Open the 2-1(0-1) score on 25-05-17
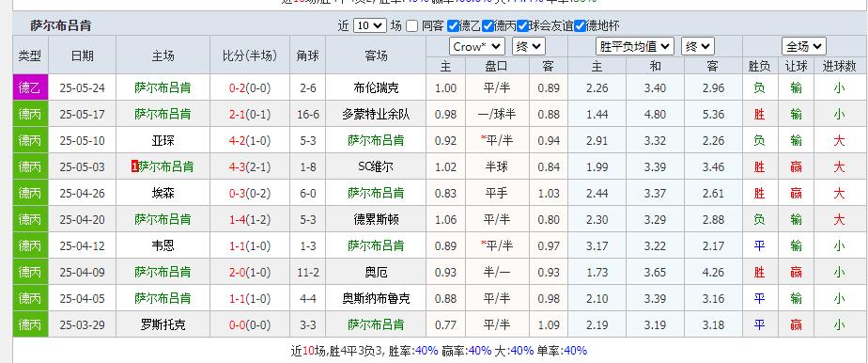The image size is (868, 363). 250,114
